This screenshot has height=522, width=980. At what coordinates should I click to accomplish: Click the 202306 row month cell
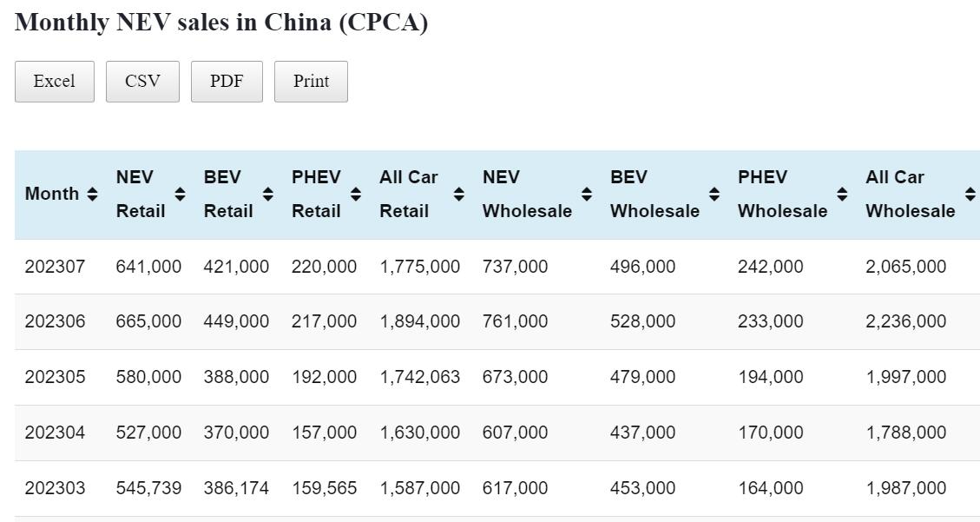point(55,321)
